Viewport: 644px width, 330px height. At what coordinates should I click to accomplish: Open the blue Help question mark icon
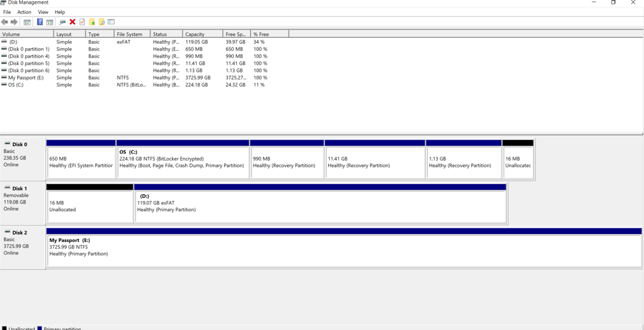[x=40, y=21]
